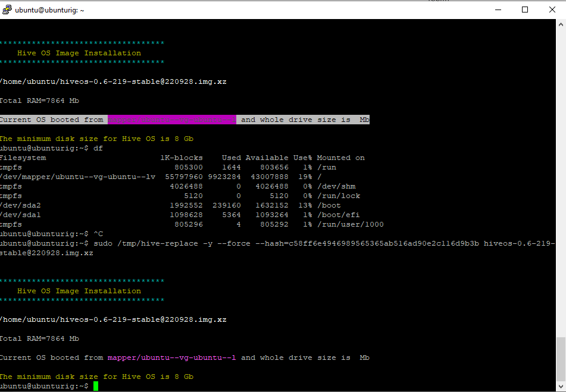Maximize the terminal window
The width and height of the screenshot is (566, 392).
click(525, 10)
